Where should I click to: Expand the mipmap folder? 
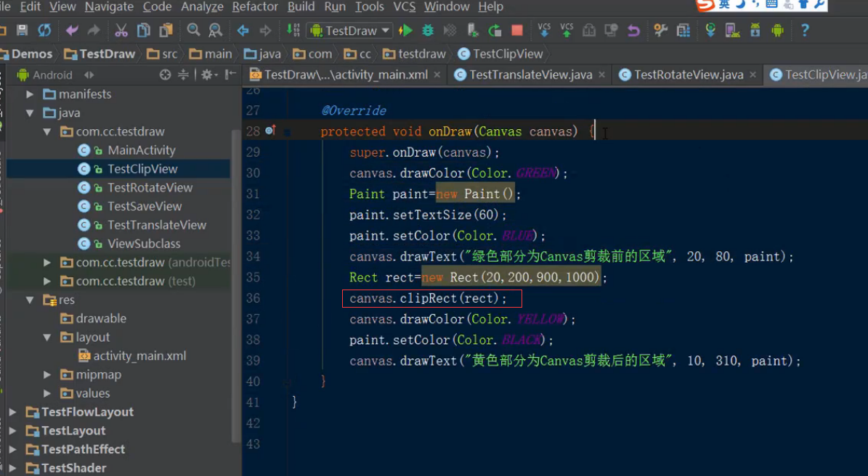click(47, 375)
